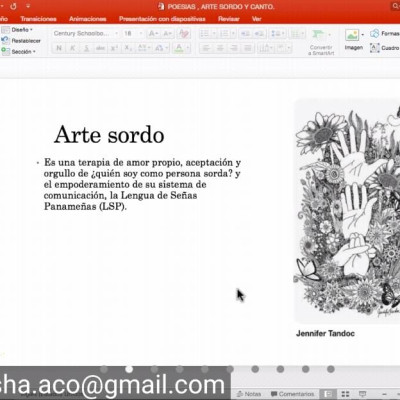
Task: Toggle bold (N) formatting
Action: click(x=59, y=48)
